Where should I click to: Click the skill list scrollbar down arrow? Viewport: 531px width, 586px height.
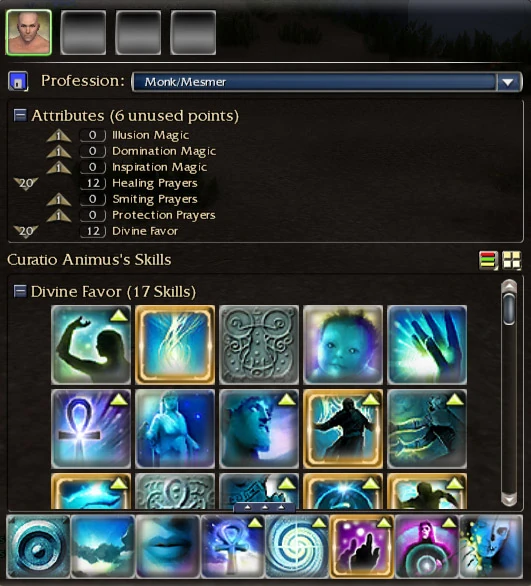pos(509,499)
